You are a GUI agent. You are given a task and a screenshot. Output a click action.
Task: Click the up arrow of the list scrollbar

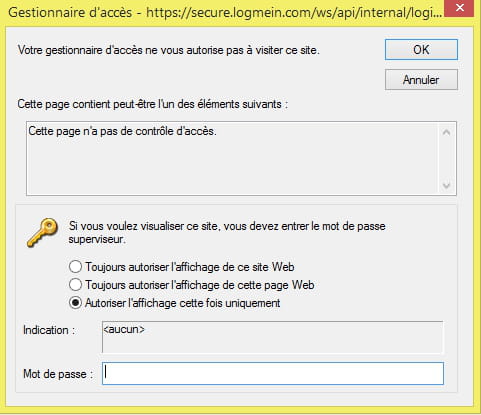tap(446, 132)
